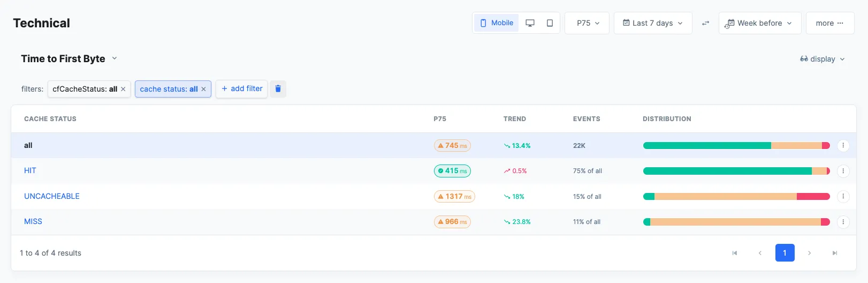Open the display options menu
This screenshot has height=283, width=868.
click(x=822, y=59)
